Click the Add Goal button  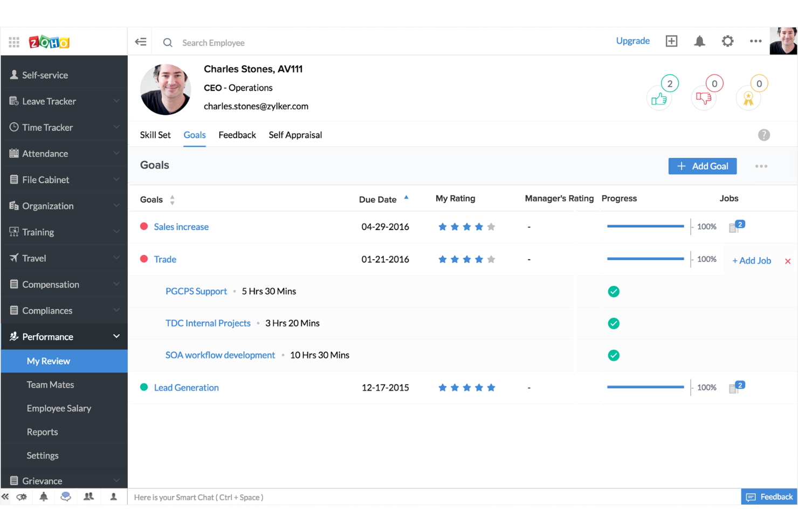coord(702,166)
